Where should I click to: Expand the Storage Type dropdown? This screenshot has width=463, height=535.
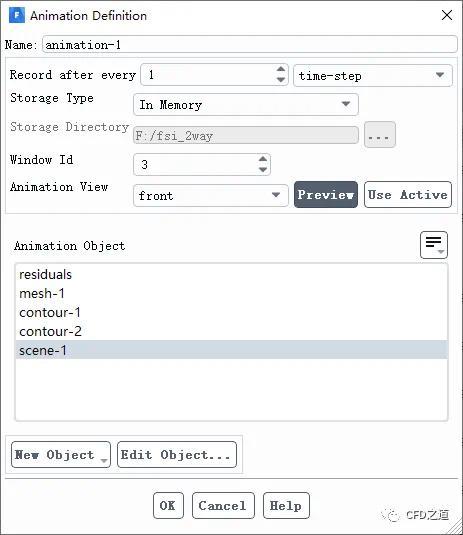[x=246, y=104]
